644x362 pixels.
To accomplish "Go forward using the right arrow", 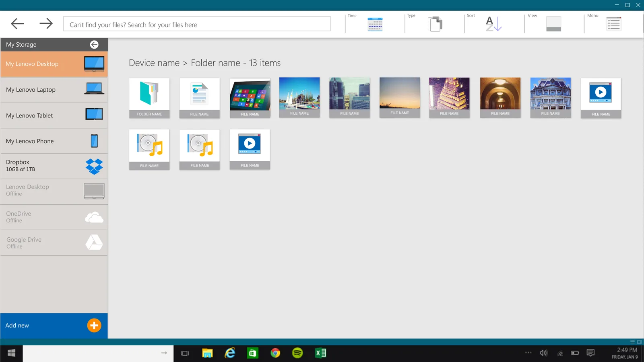I will (x=46, y=23).
